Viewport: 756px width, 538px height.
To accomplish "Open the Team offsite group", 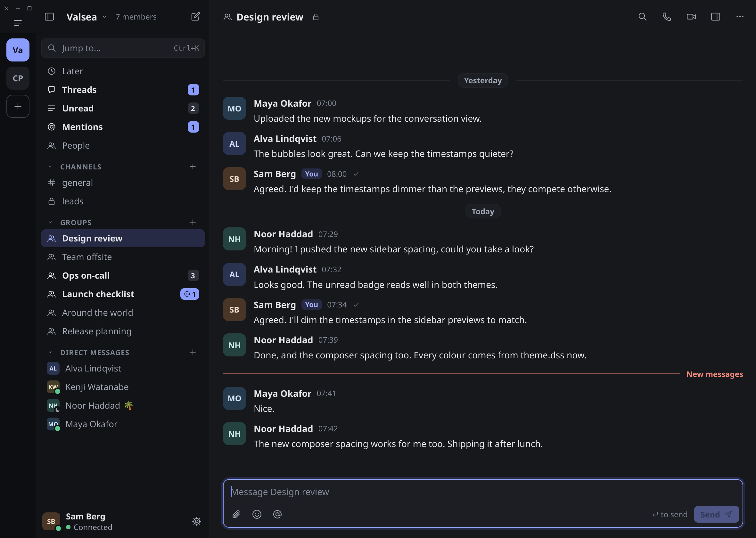I will 123,257.
